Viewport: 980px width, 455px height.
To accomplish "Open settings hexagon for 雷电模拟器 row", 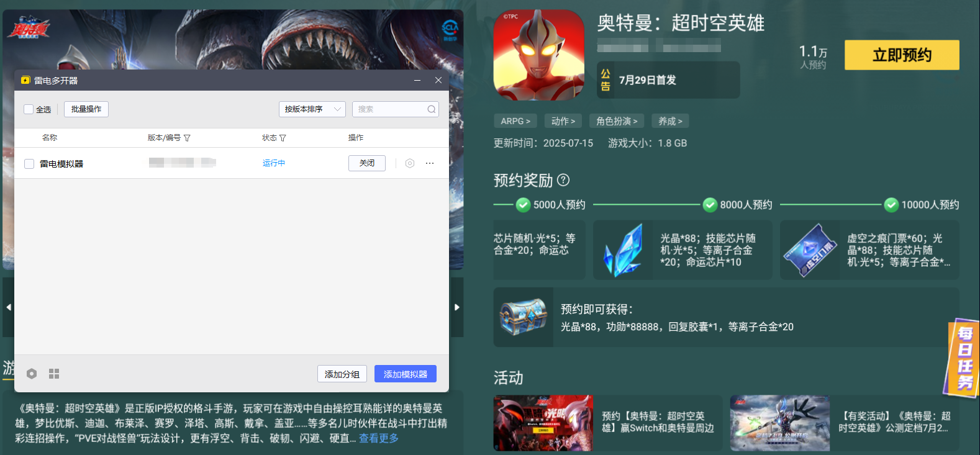I will pyautogui.click(x=410, y=163).
